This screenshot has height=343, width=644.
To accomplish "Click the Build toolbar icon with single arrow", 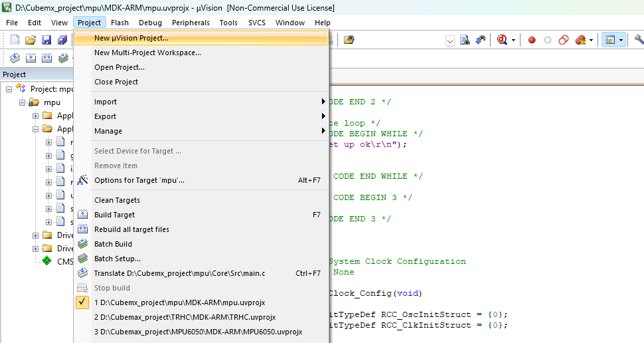I will [x=31, y=58].
